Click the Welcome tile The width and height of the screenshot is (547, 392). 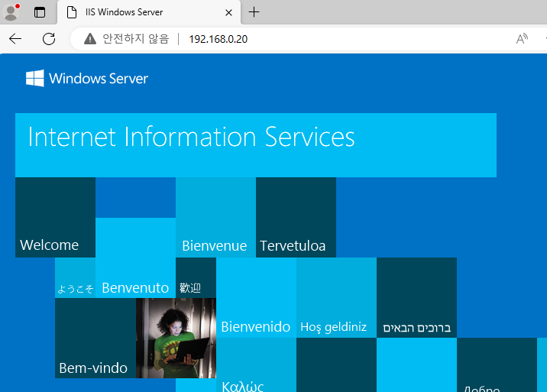click(56, 217)
